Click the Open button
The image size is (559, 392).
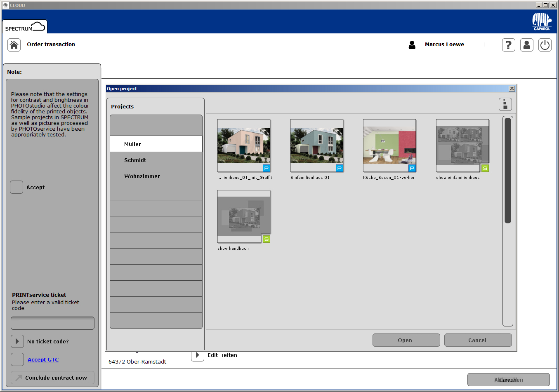click(406, 340)
